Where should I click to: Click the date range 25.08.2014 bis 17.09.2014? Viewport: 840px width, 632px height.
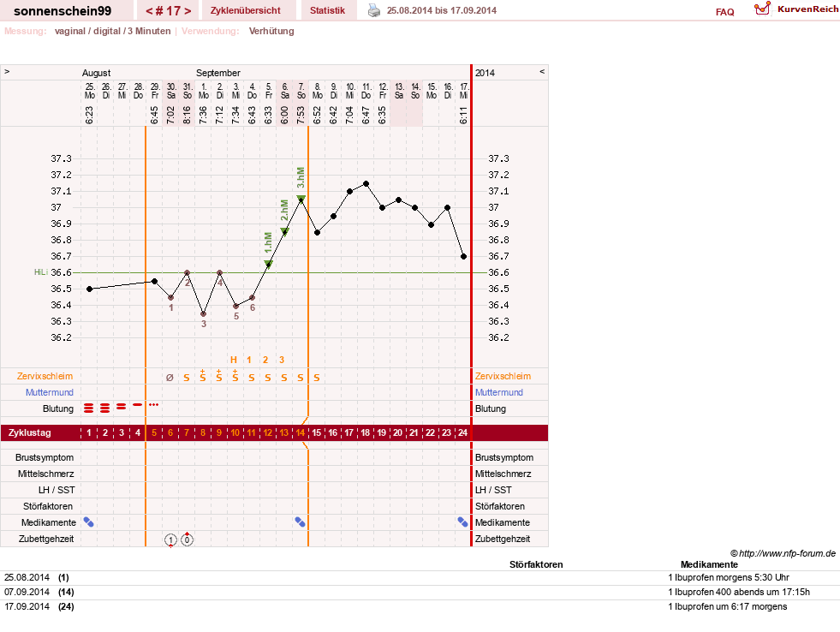tap(442, 10)
